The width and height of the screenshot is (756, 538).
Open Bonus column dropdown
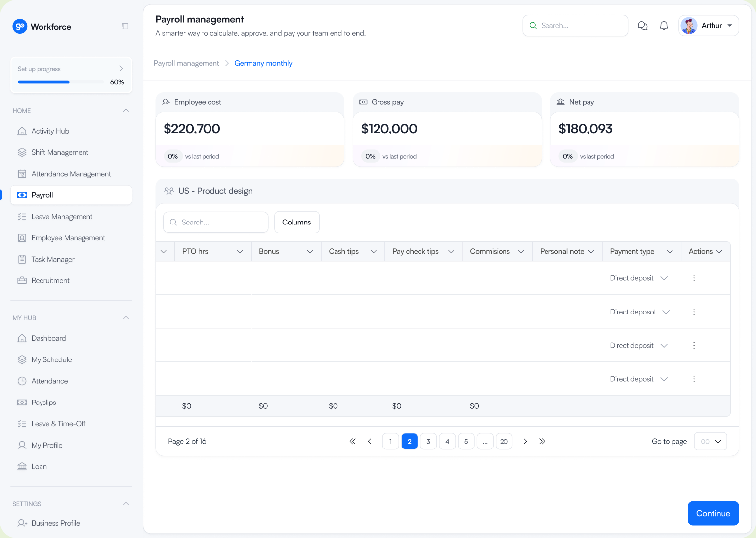click(x=310, y=252)
